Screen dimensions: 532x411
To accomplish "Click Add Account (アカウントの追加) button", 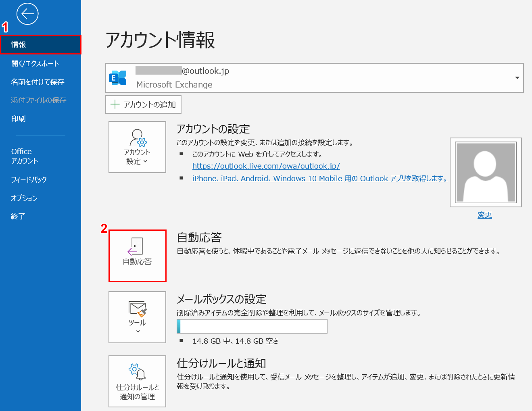I will click(x=143, y=104).
